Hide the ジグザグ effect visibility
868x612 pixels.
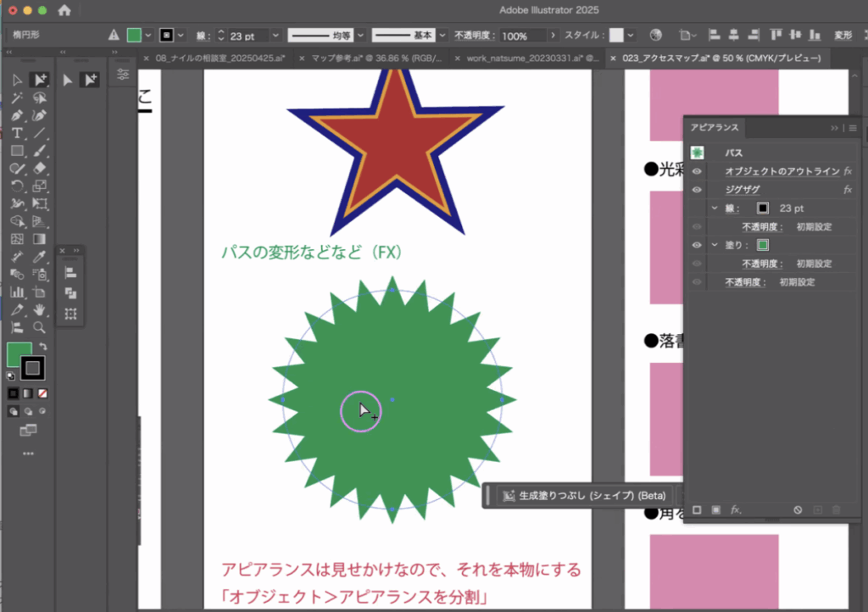(697, 190)
